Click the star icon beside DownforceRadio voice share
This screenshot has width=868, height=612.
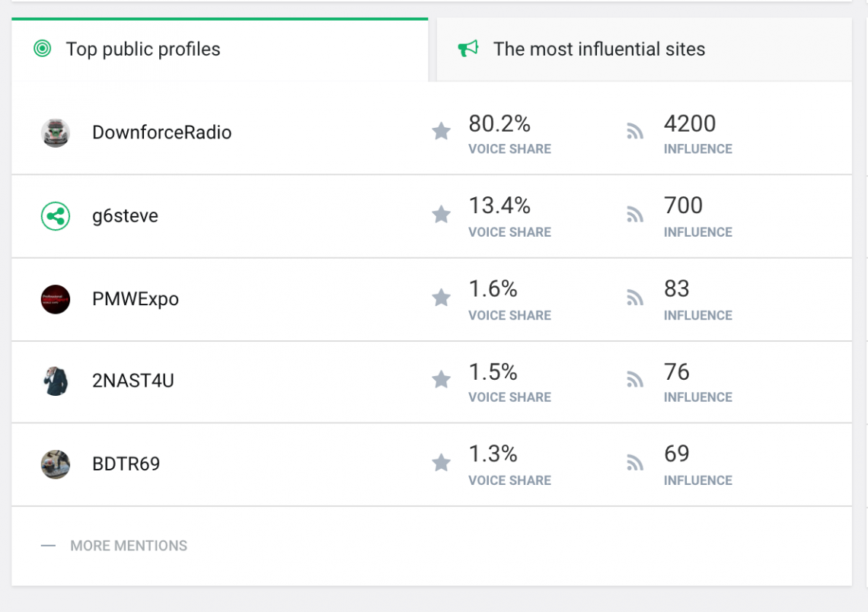pyautogui.click(x=442, y=132)
